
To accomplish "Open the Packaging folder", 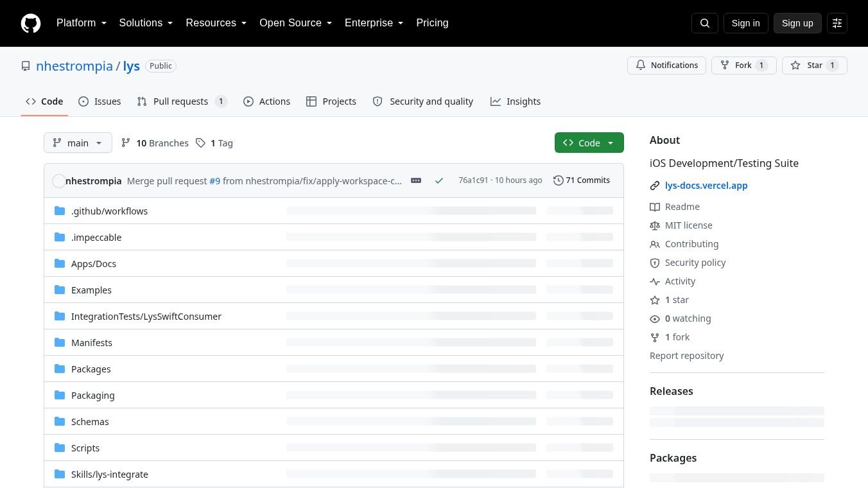I will pyautogui.click(x=93, y=396).
